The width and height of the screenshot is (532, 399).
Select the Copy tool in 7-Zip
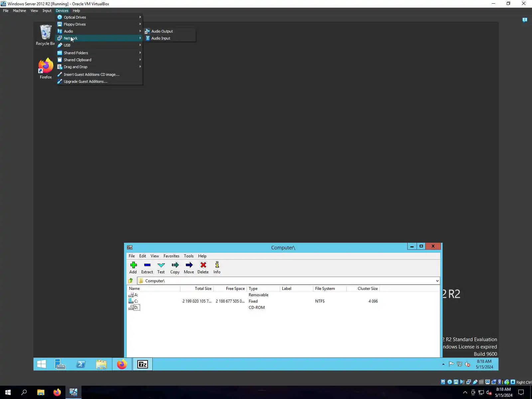point(175,268)
